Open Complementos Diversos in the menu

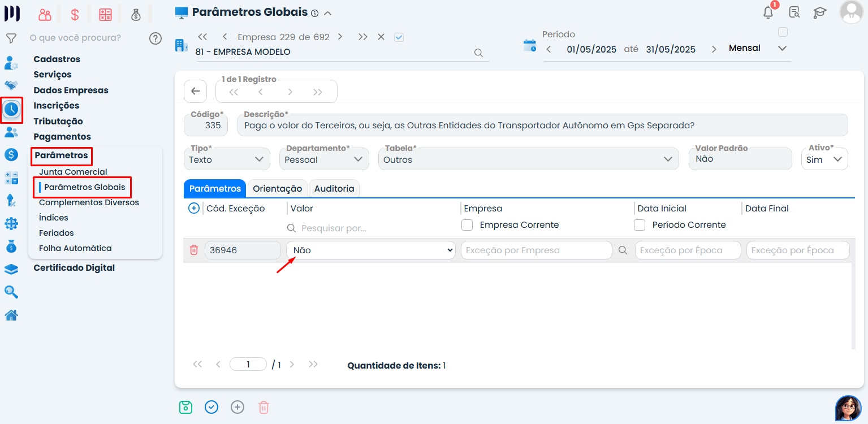click(89, 202)
